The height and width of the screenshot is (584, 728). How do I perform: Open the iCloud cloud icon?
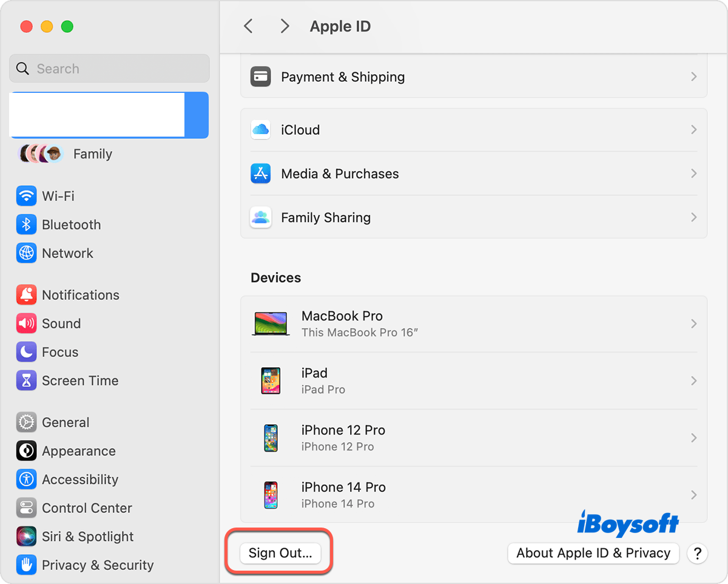(x=260, y=130)
